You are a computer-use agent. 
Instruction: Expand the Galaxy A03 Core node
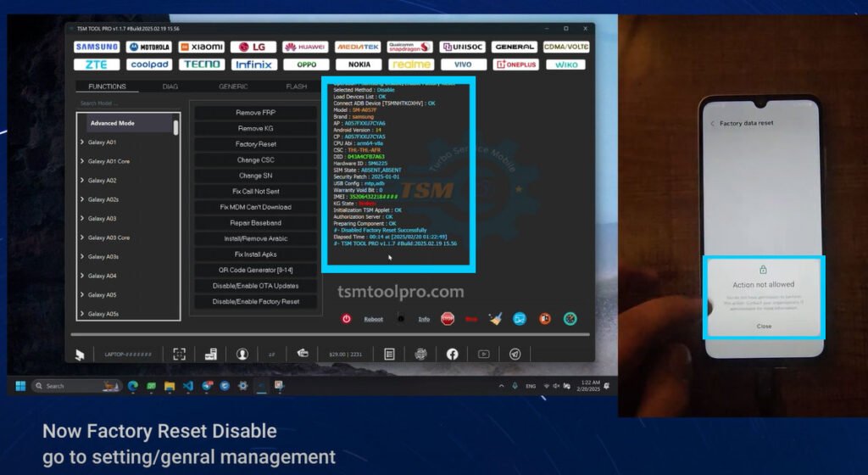point(82,237)
